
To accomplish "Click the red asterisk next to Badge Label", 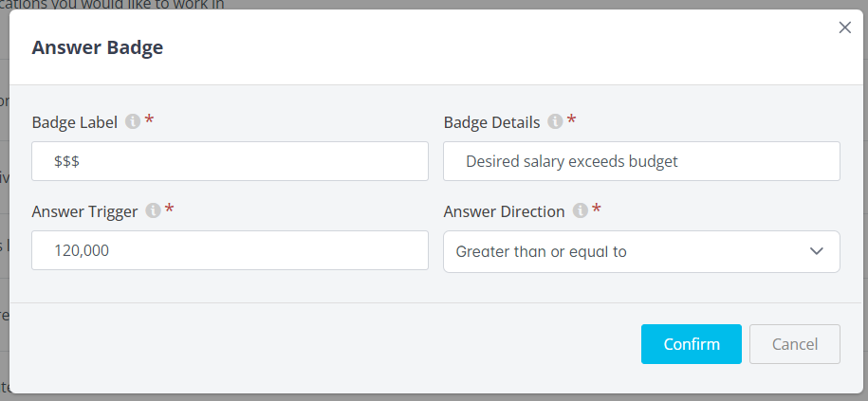I will click(149, 121).
